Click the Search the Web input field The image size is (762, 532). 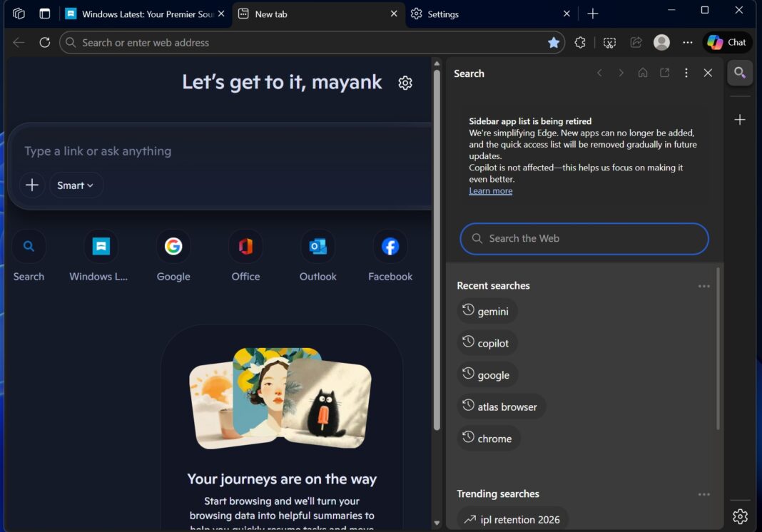pos(584,238)
